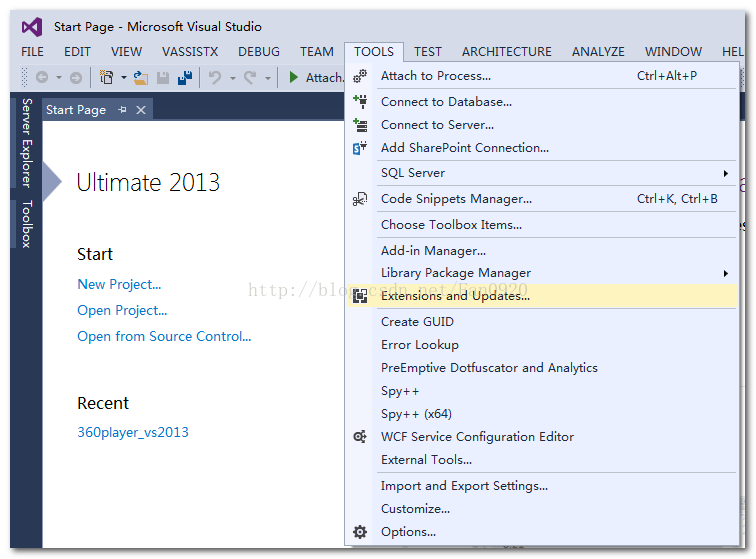Open the ANALYZE menu
The width and height of the screenshot is (756, 559).
[x=598, y=52]
